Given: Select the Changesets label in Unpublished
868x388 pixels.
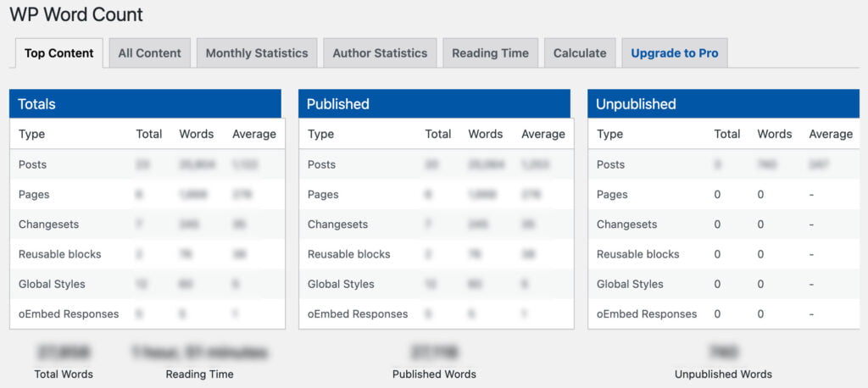Looking at the screenshot, I should (626, 224).
